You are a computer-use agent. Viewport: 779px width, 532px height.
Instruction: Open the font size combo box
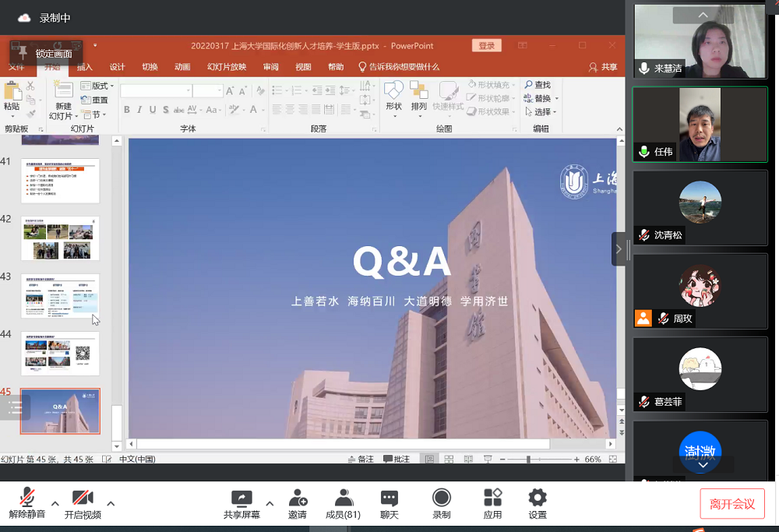point(207,91)
